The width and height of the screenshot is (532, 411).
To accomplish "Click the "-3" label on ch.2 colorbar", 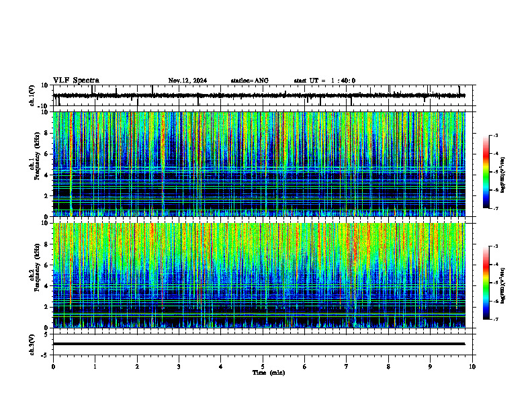I will [x=496, y=246].
